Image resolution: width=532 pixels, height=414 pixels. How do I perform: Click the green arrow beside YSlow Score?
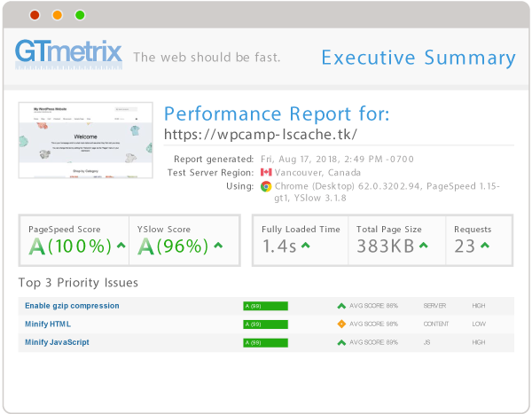[218, 246]
